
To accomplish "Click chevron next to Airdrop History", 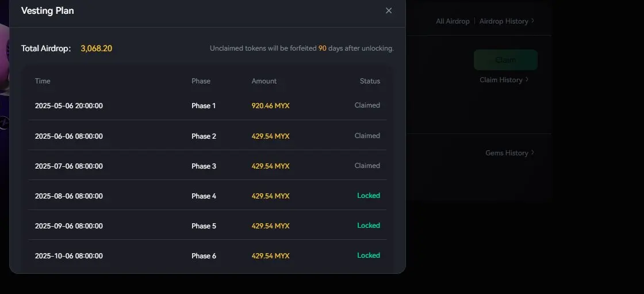I will coord(532,21).
